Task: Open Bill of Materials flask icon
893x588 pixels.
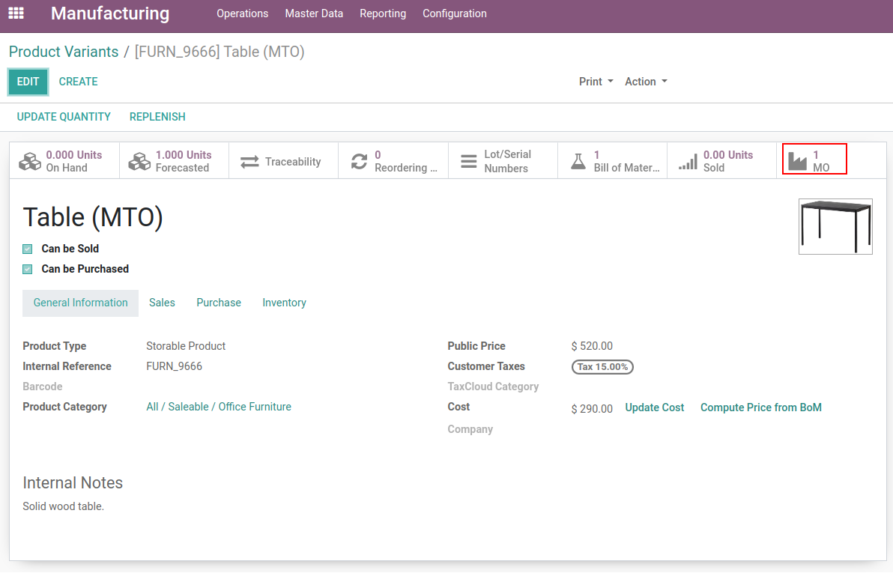Action: [578, 162]
